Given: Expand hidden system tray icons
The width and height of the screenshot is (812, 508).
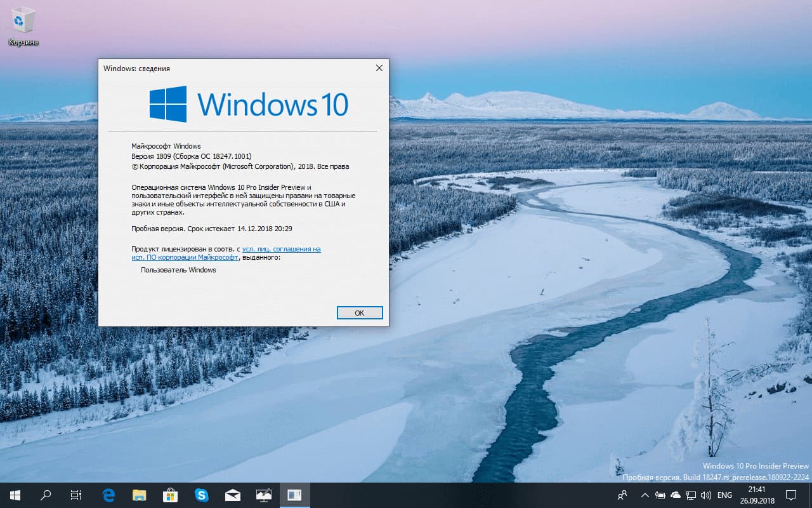Looking at the screenshot, I should [645, 495].
